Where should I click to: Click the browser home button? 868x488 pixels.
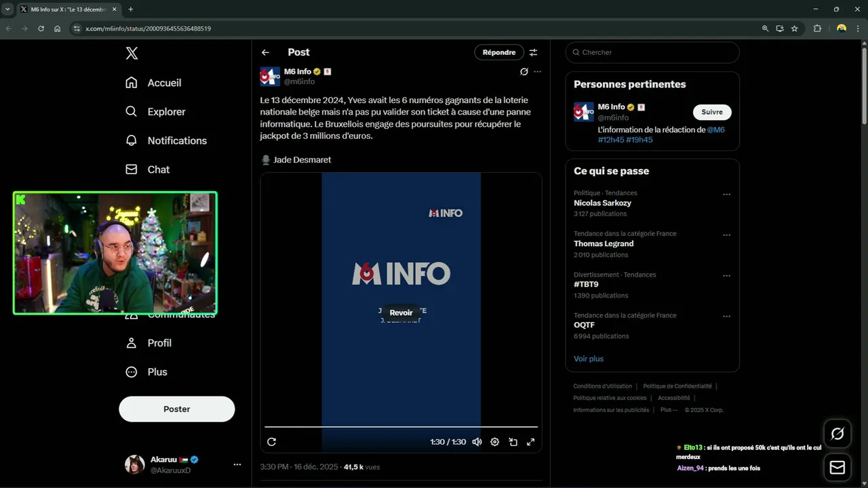pos(58,28)
